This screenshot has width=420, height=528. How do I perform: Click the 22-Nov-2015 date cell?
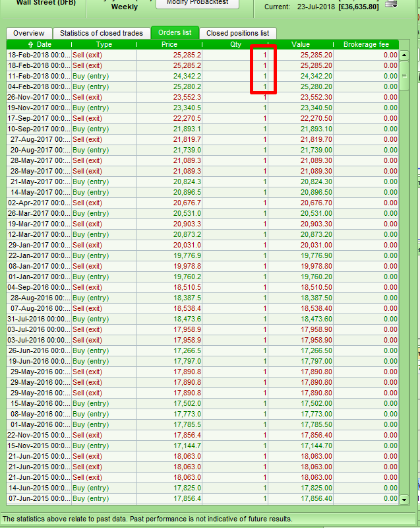click(39, 435)
